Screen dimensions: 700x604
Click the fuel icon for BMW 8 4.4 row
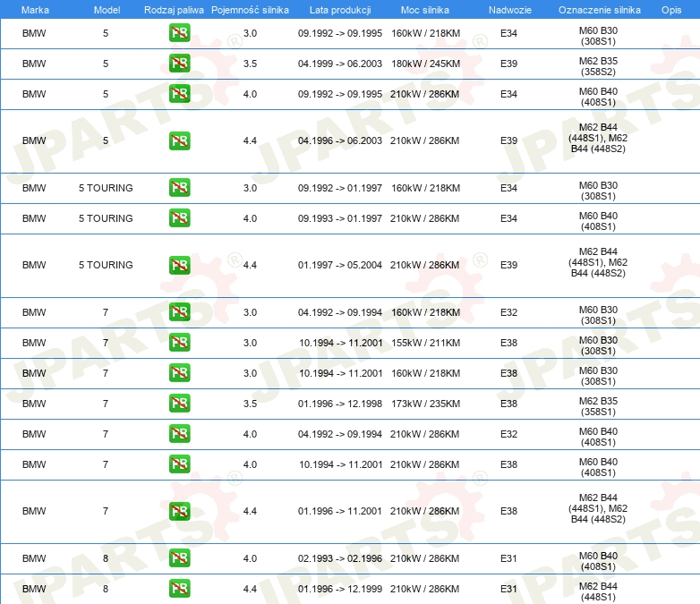coord(179,589)
